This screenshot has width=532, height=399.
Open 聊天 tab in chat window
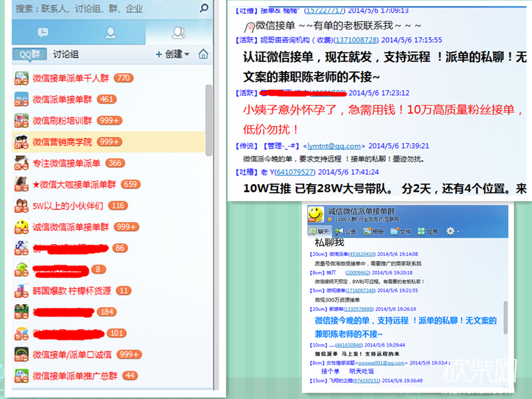319,232
